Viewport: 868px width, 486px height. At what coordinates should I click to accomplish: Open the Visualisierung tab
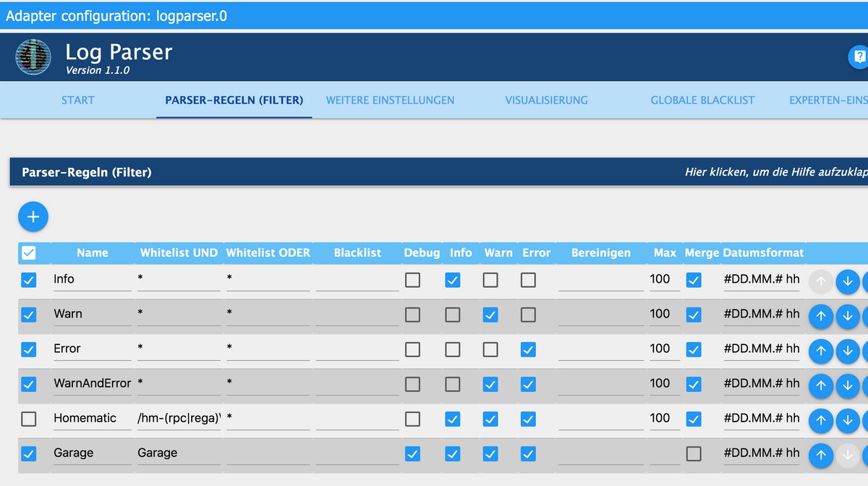coord(546,101)
